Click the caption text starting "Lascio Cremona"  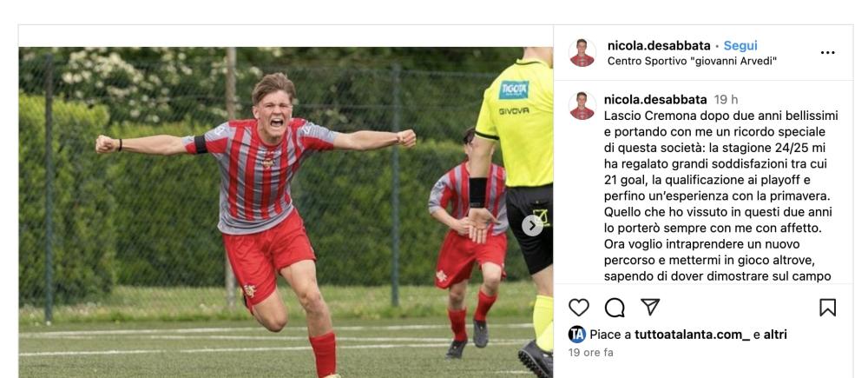coord(720,196)
